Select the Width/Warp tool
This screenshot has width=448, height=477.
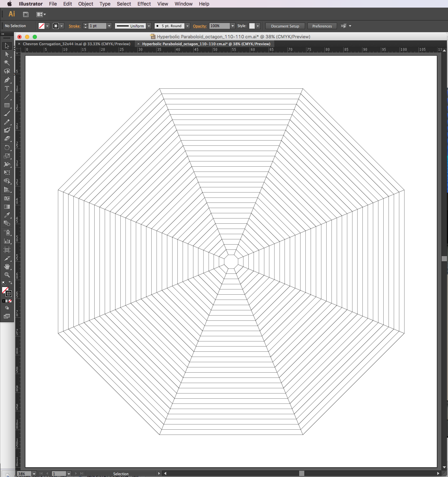click(7, 164)
